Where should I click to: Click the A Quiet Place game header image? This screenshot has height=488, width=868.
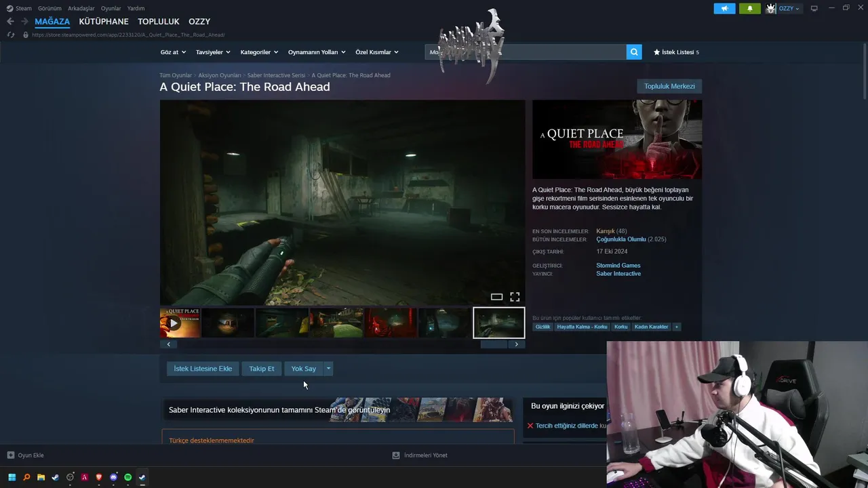tap(617, 140)
